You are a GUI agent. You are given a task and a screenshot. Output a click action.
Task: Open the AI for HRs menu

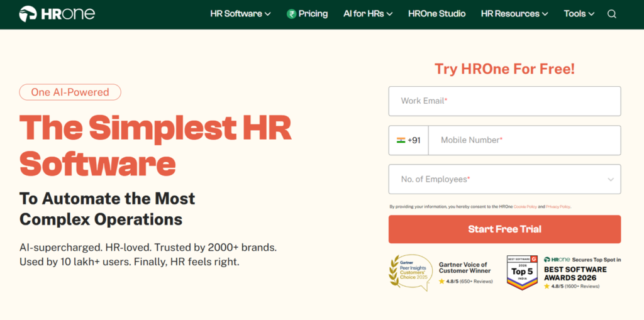tap(368, 14)
